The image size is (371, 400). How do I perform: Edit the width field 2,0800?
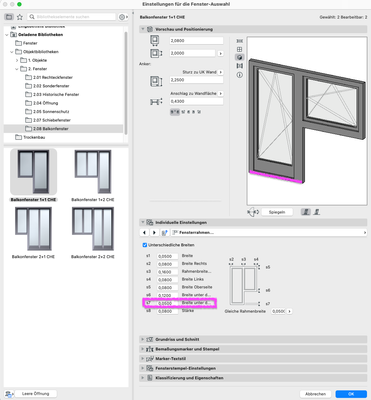(196, 41)
